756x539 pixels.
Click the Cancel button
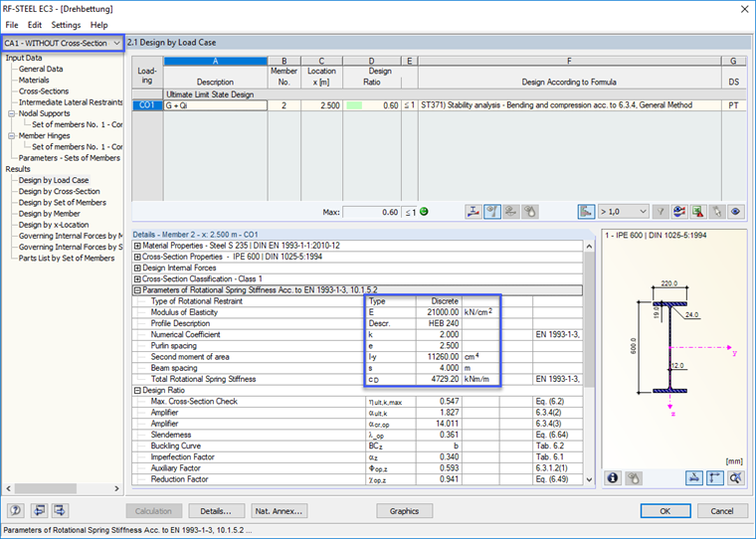point(722,511)
